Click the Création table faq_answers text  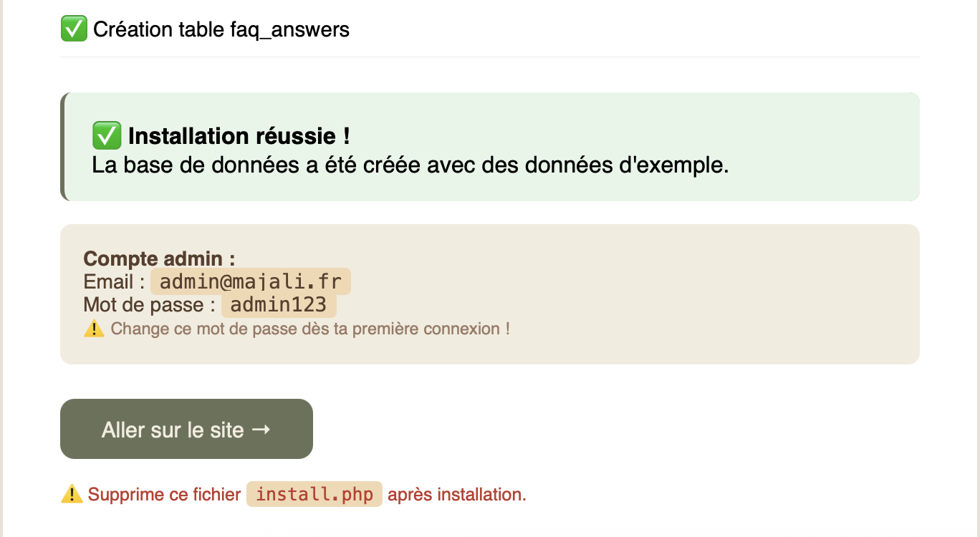tap(221, 29)
